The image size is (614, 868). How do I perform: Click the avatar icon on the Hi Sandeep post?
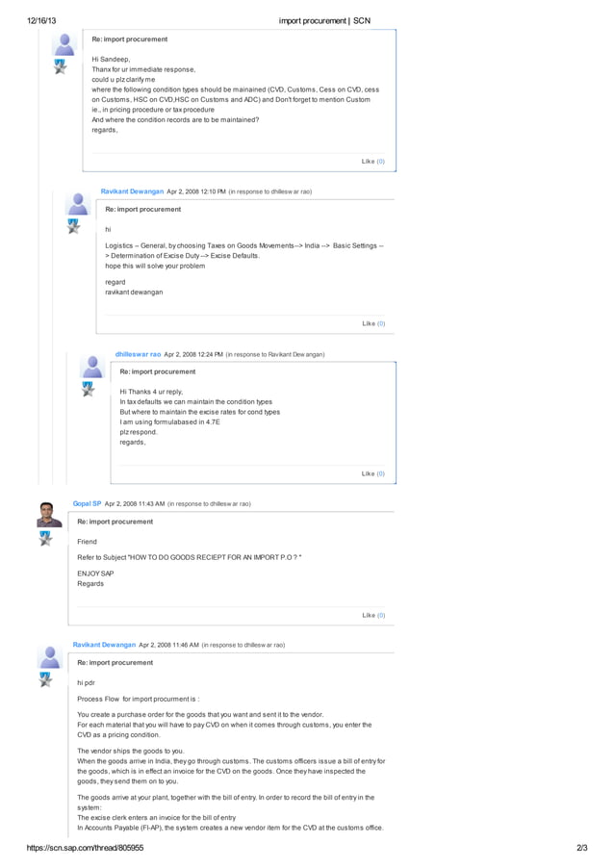[64, 44]
